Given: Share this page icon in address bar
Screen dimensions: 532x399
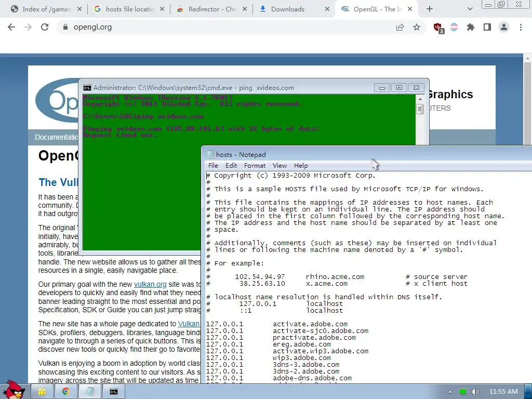Looking at the screenshot, I should 400,27.
